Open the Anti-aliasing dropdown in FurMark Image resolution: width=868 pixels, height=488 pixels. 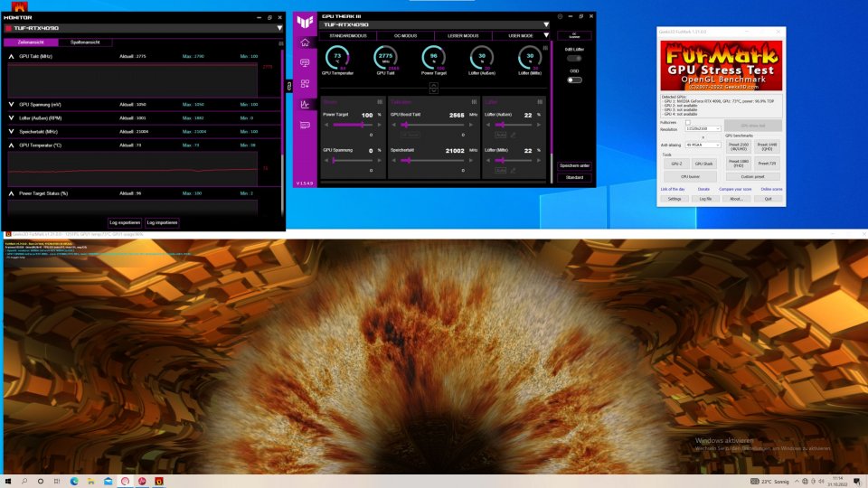point(703,145)
